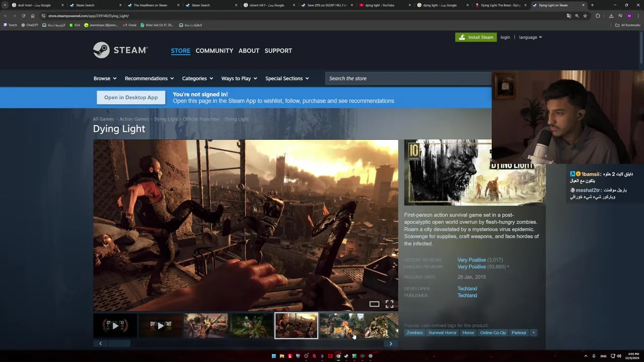Click the thumbnail strip scrollbar handle
Screen dimensions: 644x362
tap(119, 343)
